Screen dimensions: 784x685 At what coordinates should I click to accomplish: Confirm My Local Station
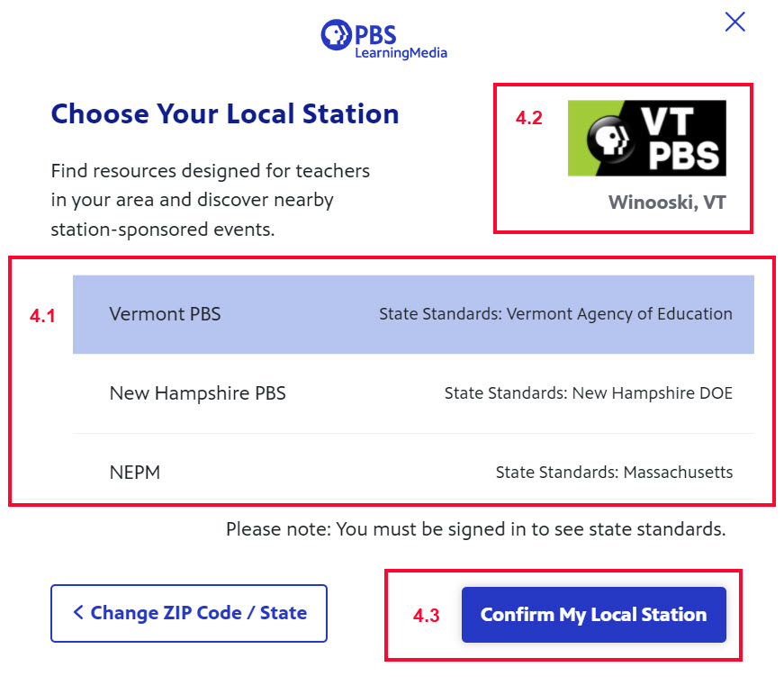[593, 615]
